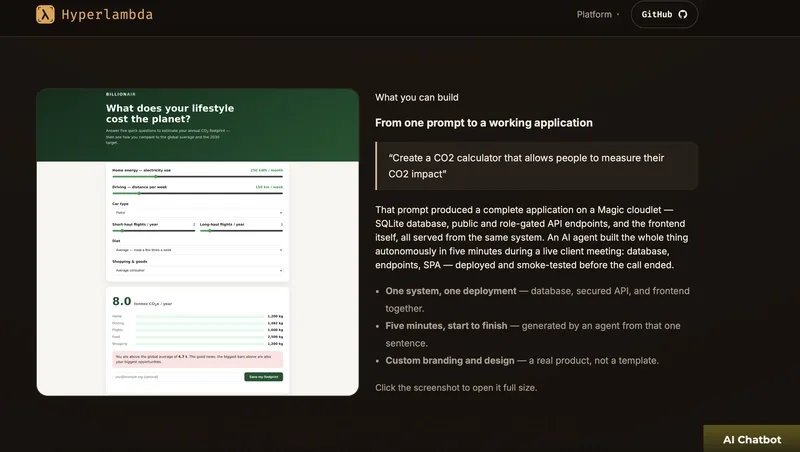Open the GitHub button in header
Screen dimensions: 800x452
[664, 14]
